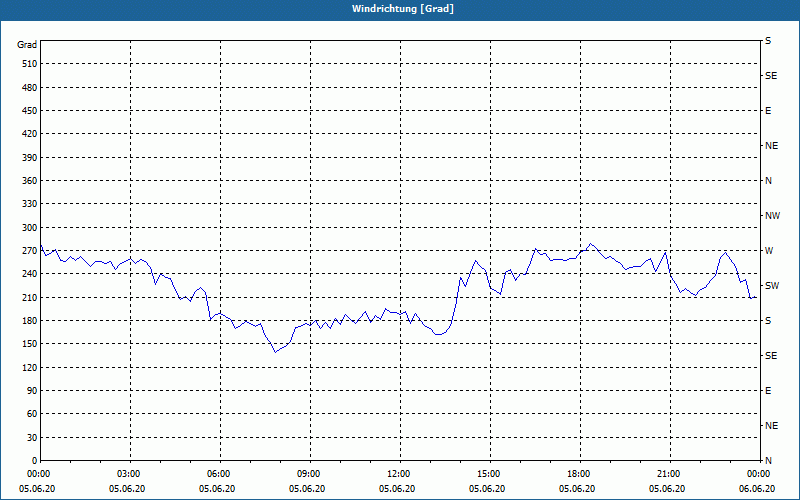Select the E compass label at 90 level

pyautogui.click(x=768, y=391)
